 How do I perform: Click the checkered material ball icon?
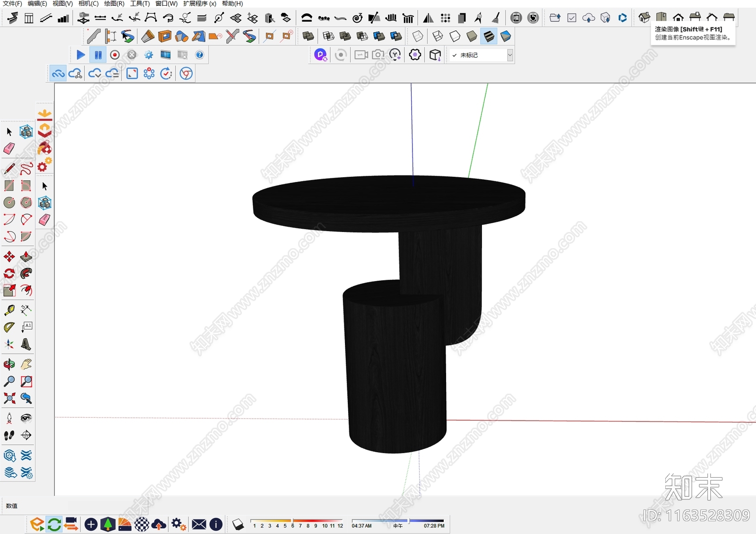tap(142, 524)
